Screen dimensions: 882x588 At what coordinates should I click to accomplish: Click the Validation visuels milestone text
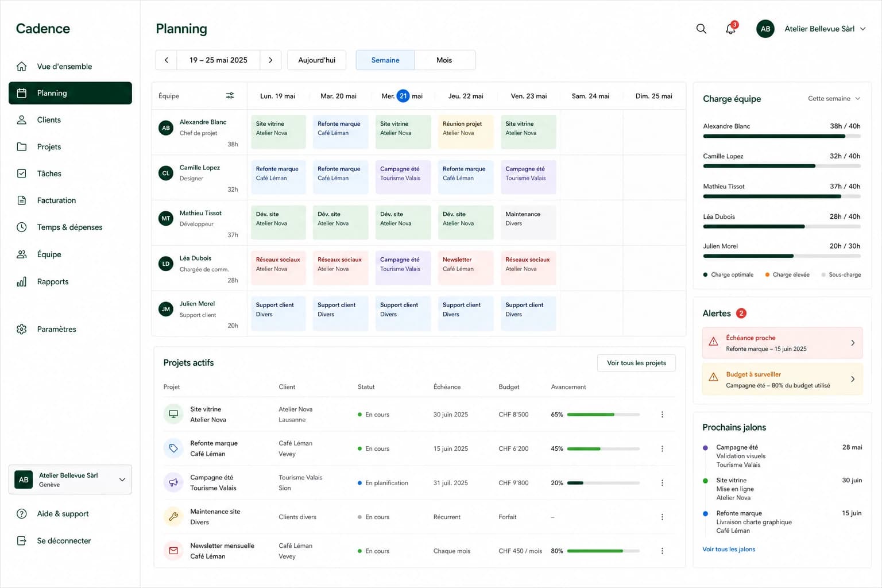tap(741, 456)
